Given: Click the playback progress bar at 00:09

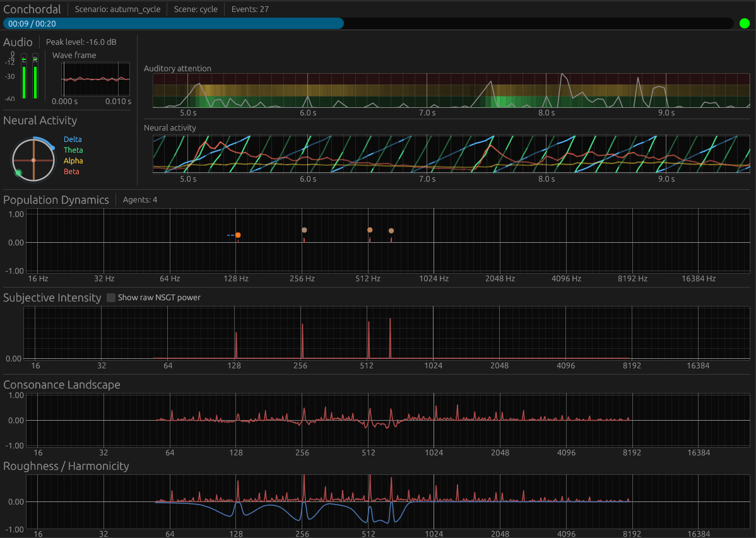Looking at the screenshot, I should [x=173, y=23].
